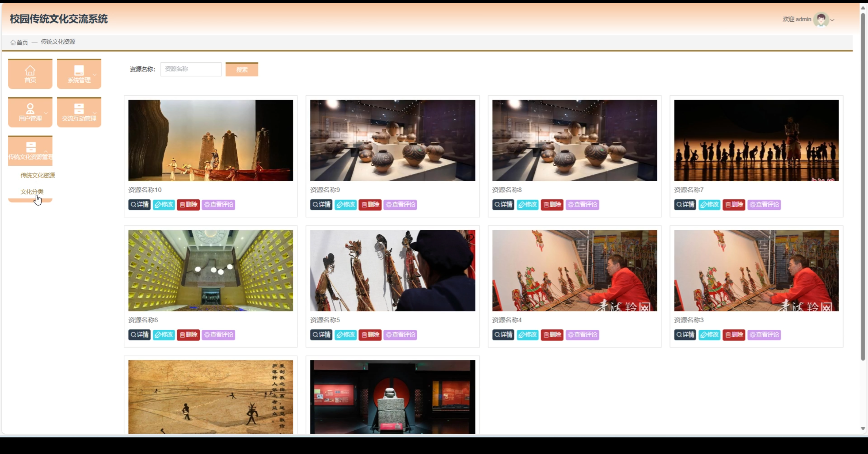Open the 系统管理 sidebar icon
Screen dimensions: 868x454
point(79,70)
